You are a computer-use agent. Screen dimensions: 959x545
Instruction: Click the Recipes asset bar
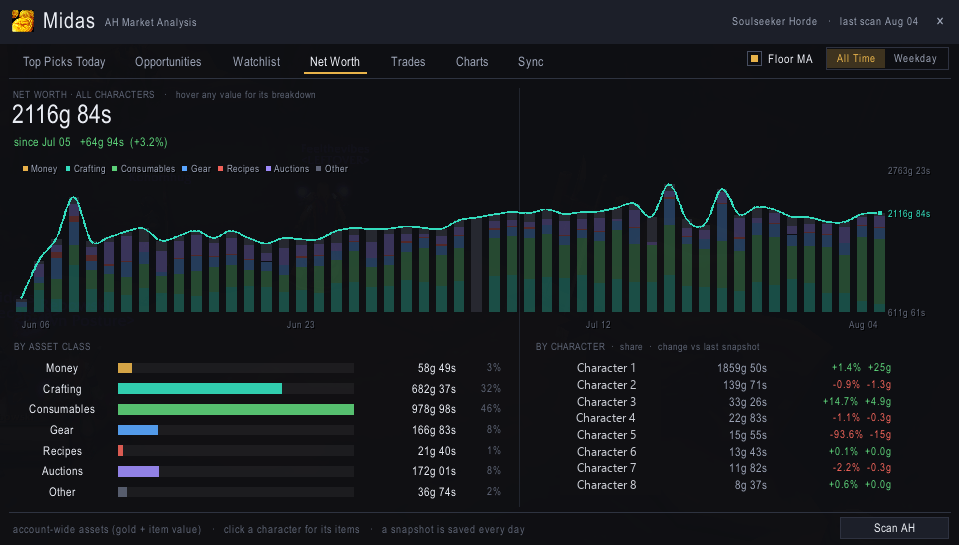point(235,451)
